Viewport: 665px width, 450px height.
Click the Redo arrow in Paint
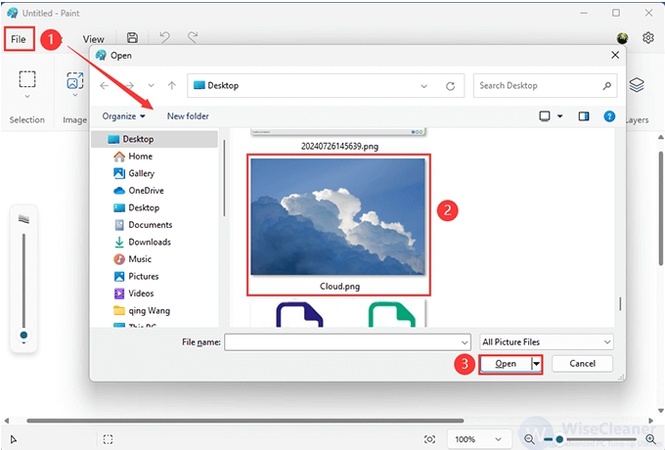click(x=193, y=38)
